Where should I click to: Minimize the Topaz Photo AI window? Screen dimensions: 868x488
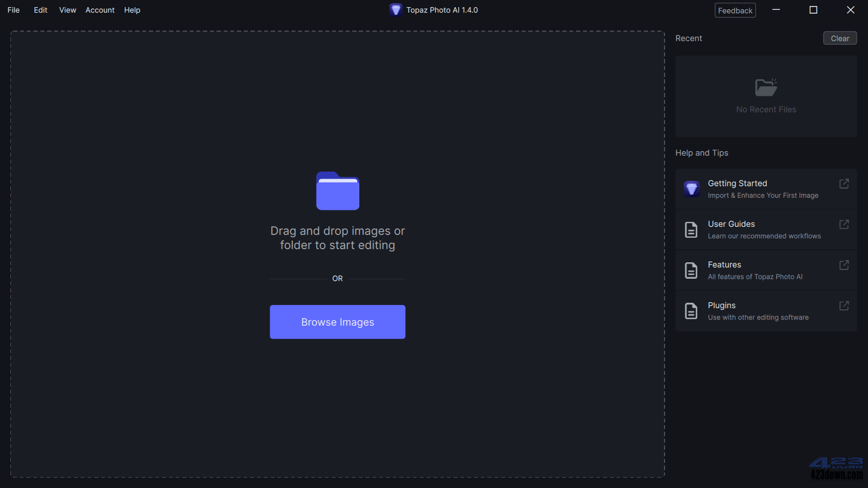click(776, 10)
